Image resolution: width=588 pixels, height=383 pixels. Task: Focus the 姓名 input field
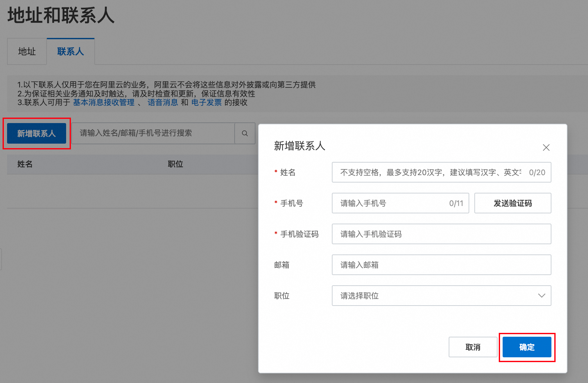(x=441, y=172)
